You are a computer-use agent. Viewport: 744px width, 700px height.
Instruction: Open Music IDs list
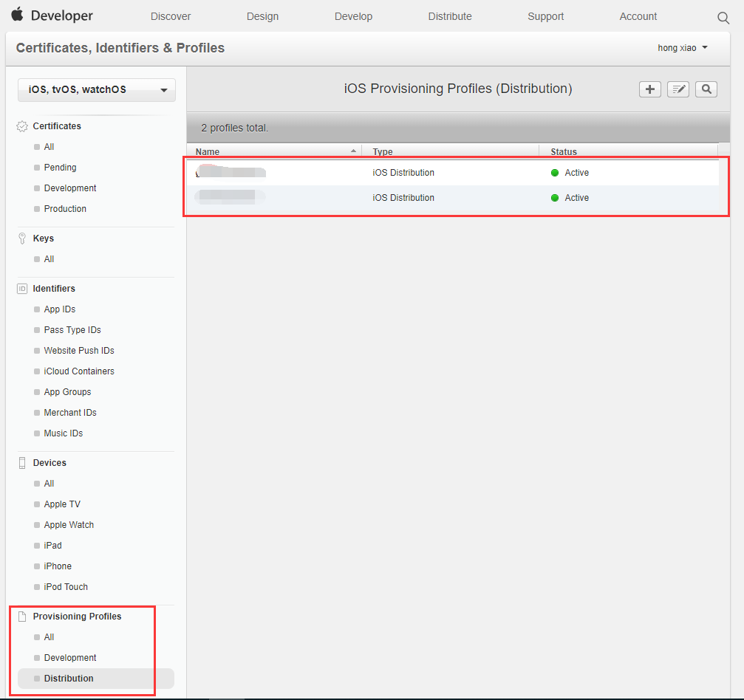pyautogui.click(x=63, y=433)
